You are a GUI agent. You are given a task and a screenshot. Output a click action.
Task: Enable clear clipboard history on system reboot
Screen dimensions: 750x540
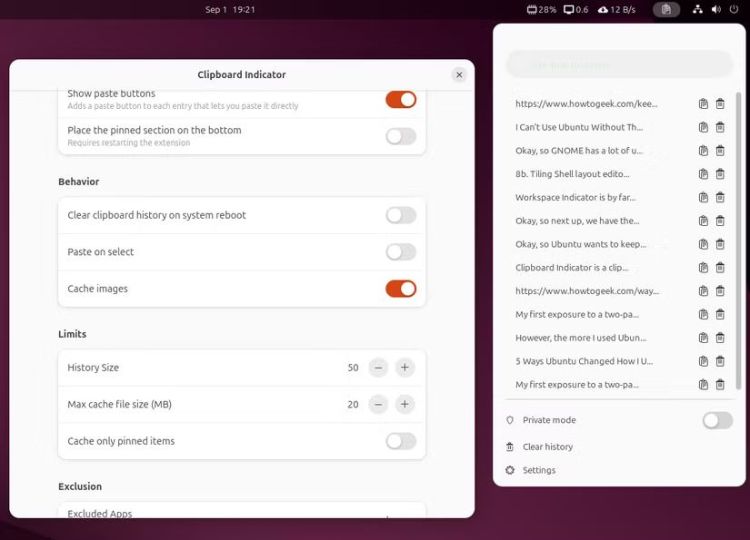coord(400,215)
